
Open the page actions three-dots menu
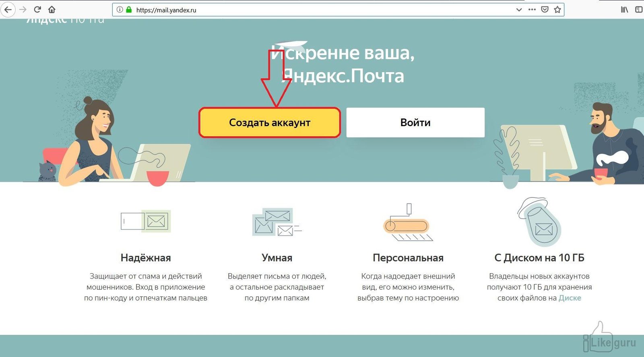532,10
